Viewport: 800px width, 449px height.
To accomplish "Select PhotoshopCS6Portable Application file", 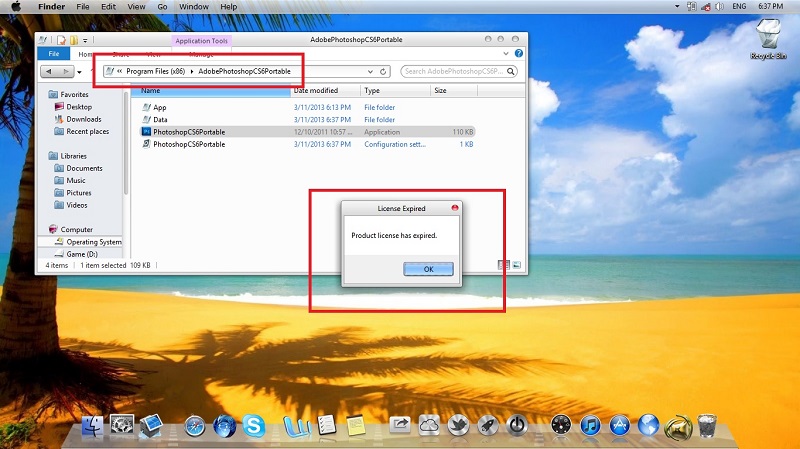I will pyautogui.click(x=308, y=132).
